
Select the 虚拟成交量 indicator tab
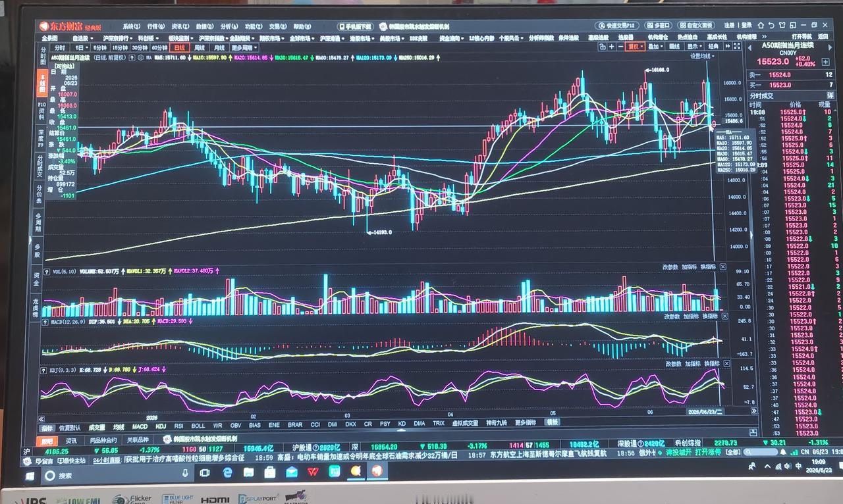(x=465, y=424)
